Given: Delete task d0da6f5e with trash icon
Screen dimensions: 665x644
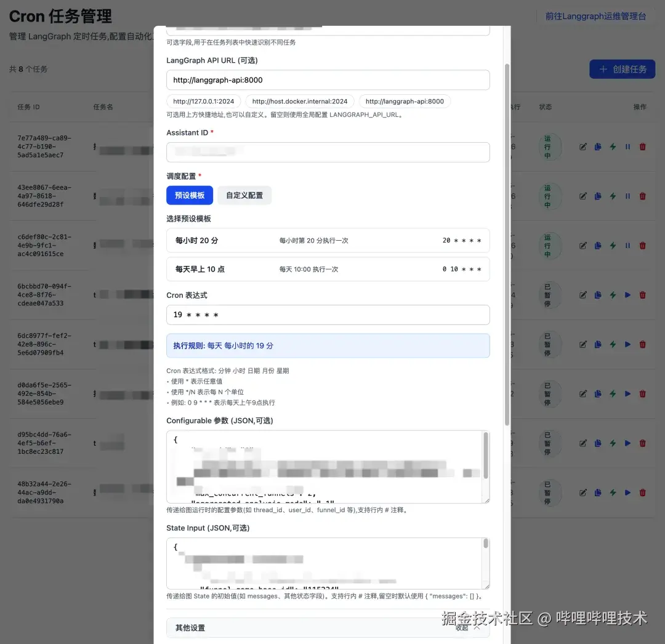Looking at the screenshot, I should click(x=642, y=394).
